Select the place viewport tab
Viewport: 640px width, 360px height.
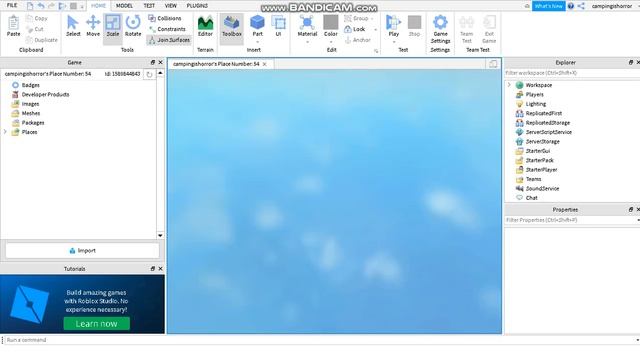(x=216, y=64)
